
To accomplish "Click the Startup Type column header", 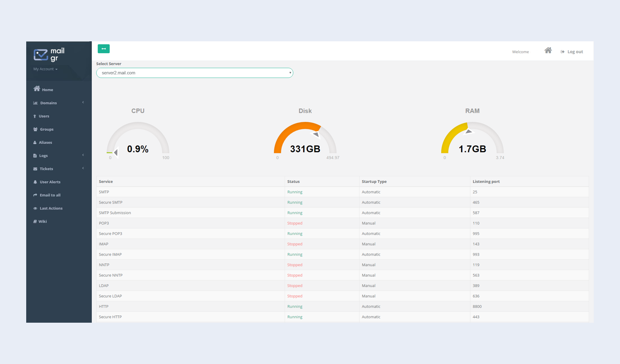I will pyautogui.click(x=374, y=182).
